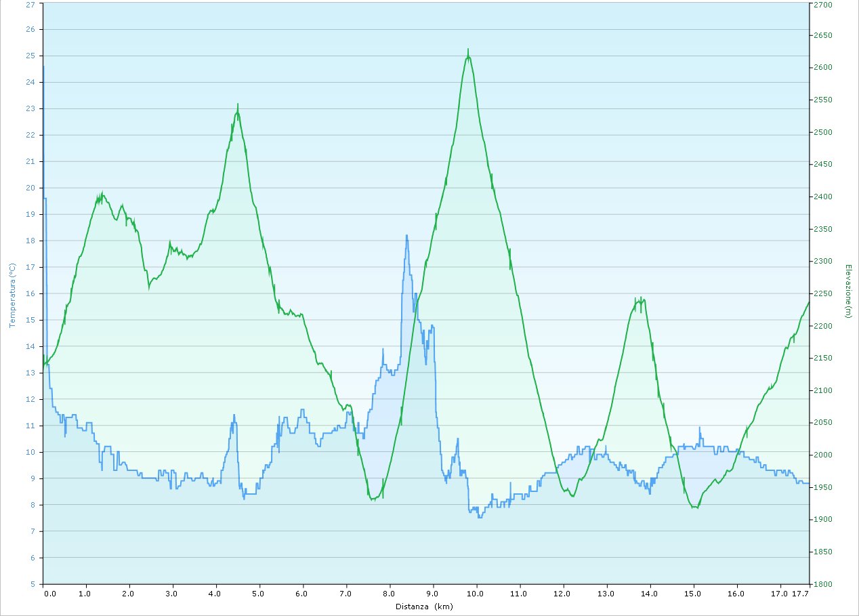Click the lowest blue temperature dip near 10 km

tap(480, 516)
